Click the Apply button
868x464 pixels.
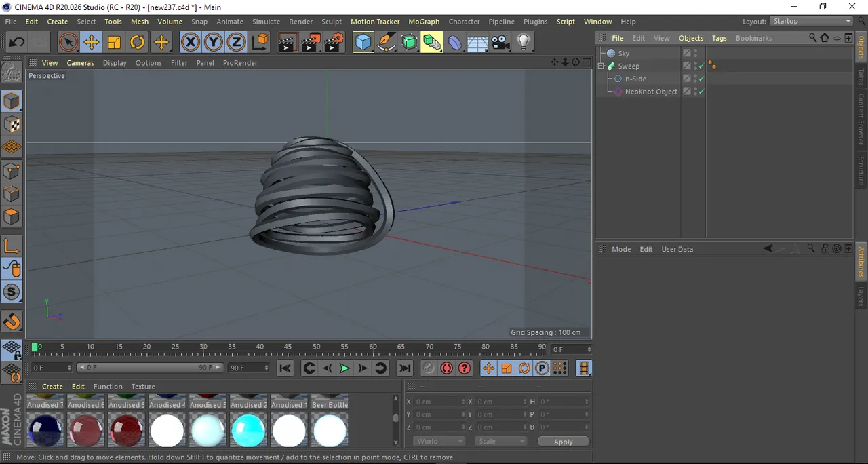563,442
